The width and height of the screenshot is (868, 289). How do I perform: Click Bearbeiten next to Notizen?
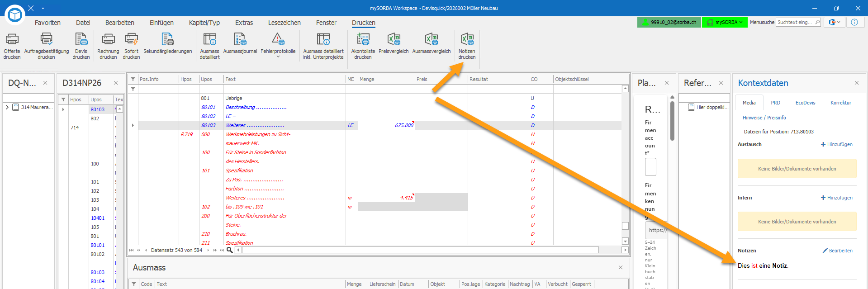(x=838, y=251)
